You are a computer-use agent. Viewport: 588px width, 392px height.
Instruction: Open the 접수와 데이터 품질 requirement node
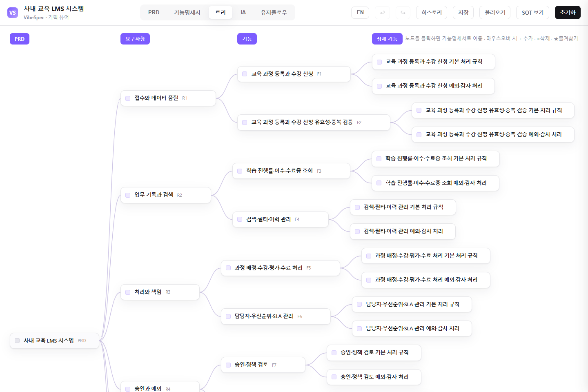pos(168,98)
